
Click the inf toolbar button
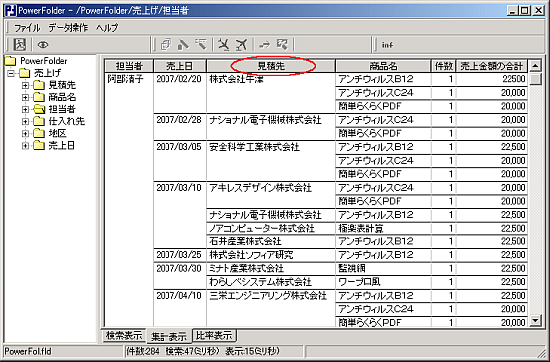pyautogui.click(x=387, y=45)
